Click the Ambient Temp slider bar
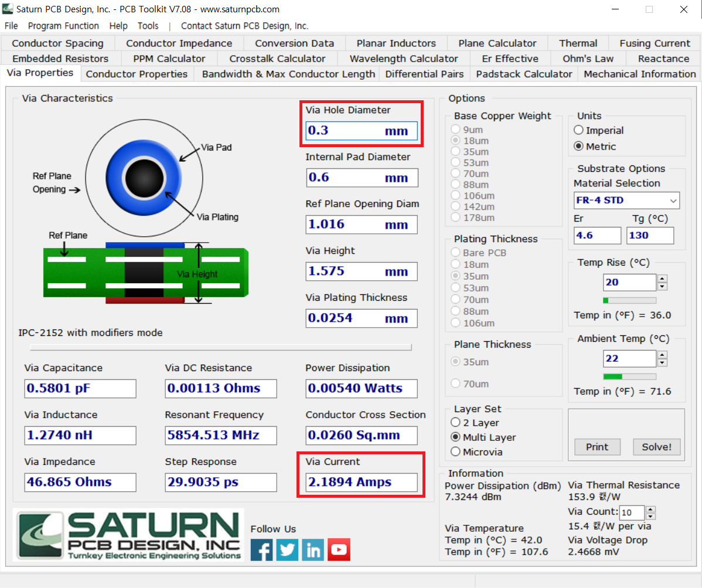Screen dimensions: 702x588 click(630, 376)
